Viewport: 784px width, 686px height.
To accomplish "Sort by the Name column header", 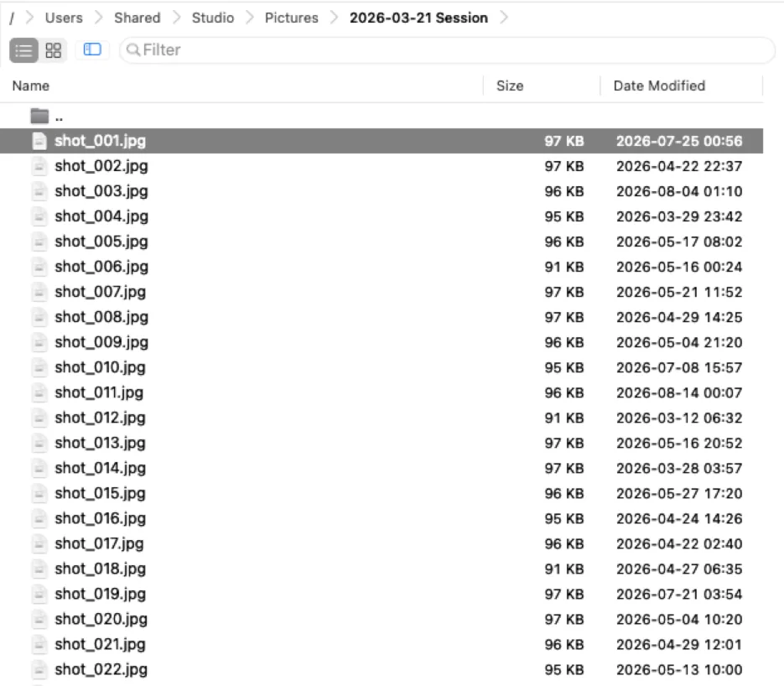I will pyautogui.click(x=30, y=86).
